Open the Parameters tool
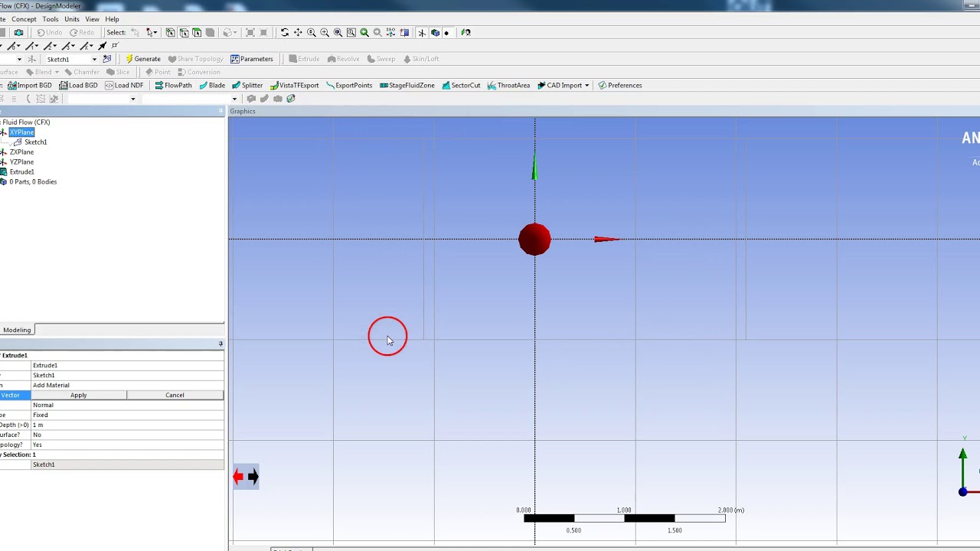Screen dimensions: 980x551 [251, 59]
